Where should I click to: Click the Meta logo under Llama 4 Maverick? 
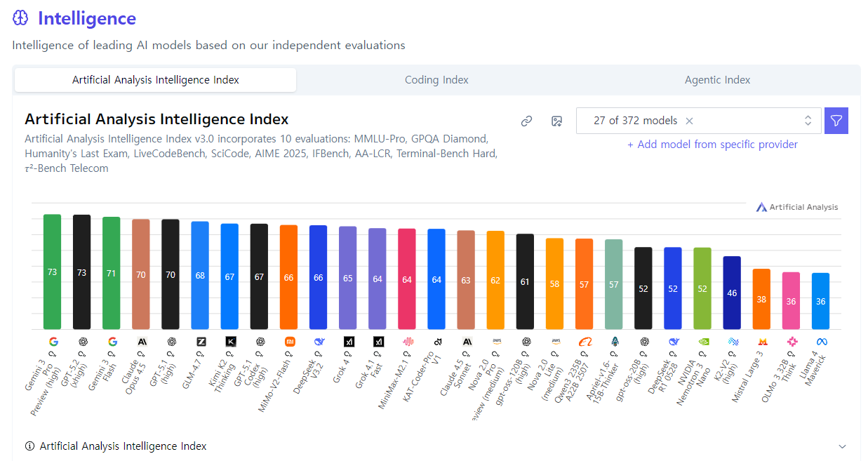click(x=821, y=342)
